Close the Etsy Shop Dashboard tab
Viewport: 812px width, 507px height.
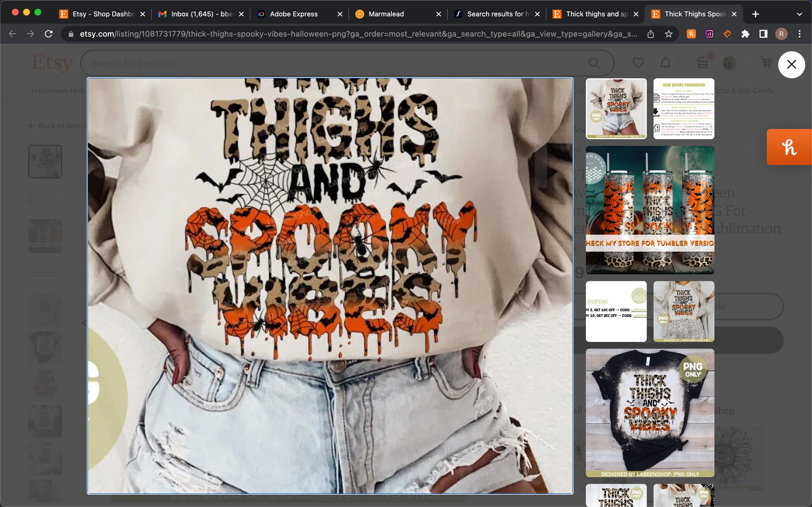click(143, 14)
